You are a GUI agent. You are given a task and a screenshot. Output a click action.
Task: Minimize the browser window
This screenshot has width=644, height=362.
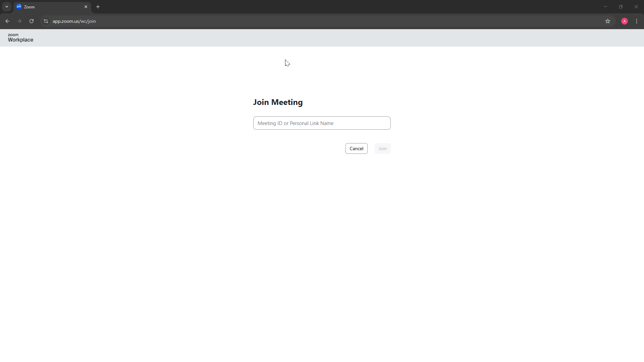(x=605, y=7)
